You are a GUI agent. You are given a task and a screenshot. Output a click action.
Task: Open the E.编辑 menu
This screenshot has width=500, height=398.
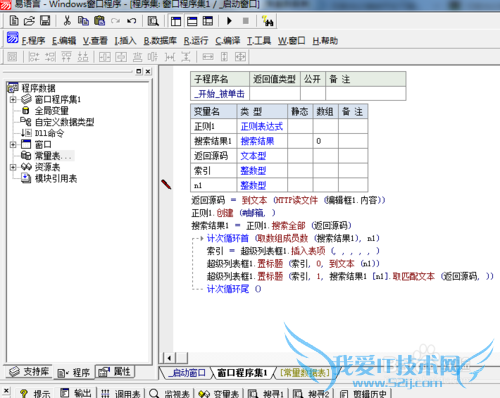click(64, 41)
